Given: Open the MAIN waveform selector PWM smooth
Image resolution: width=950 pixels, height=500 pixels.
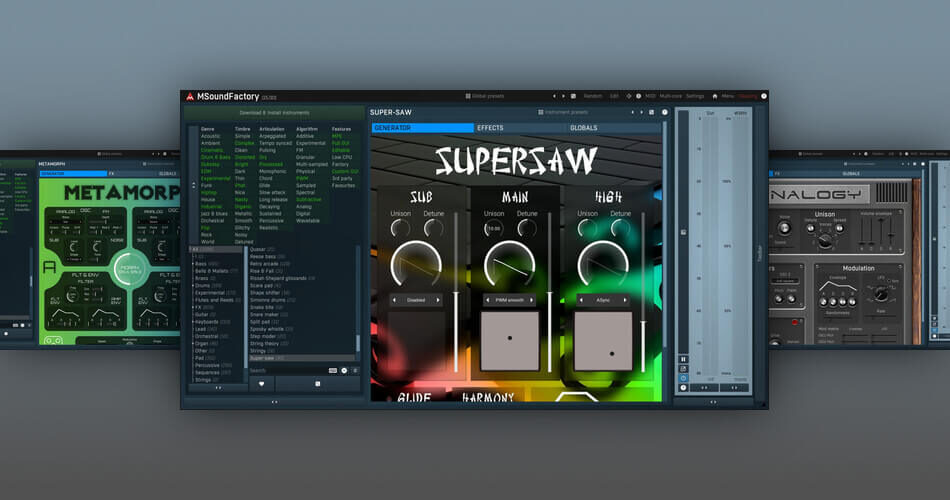Looking at the screenshot, I should tap(508, 299).
